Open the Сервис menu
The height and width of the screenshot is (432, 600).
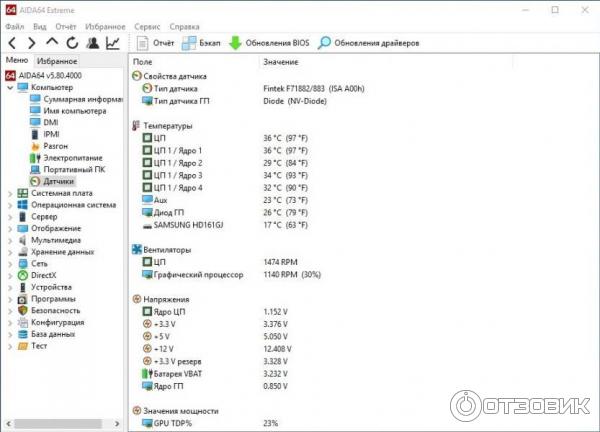coord(147,27)
